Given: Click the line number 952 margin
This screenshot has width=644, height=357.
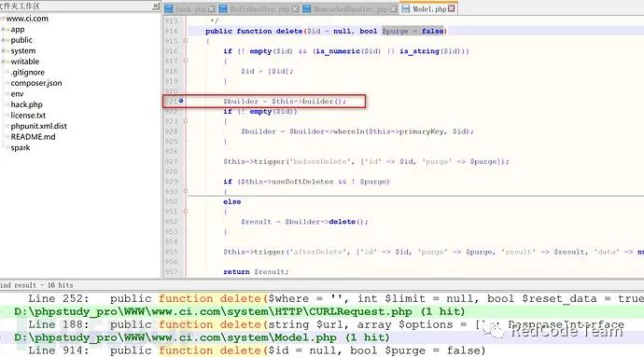Looking at the screenshot, I should pyautogui.click(x=171, y=222).
